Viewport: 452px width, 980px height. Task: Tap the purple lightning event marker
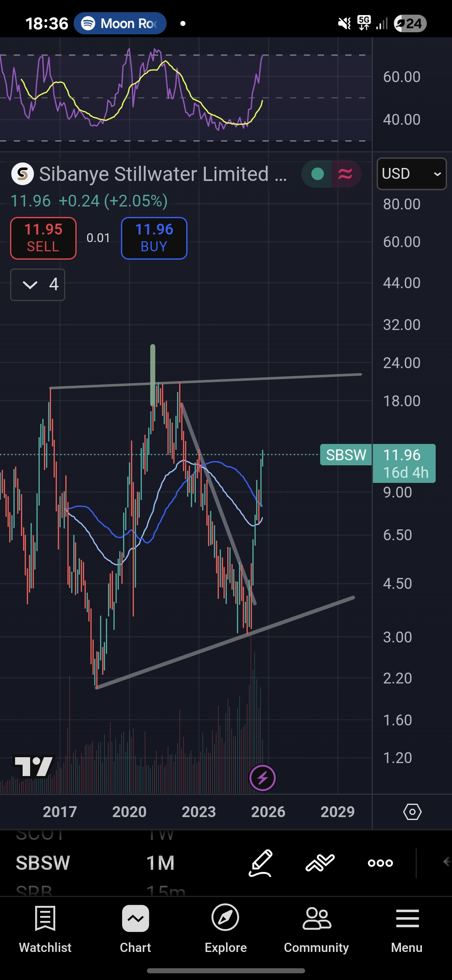click(x=262, y=778)
